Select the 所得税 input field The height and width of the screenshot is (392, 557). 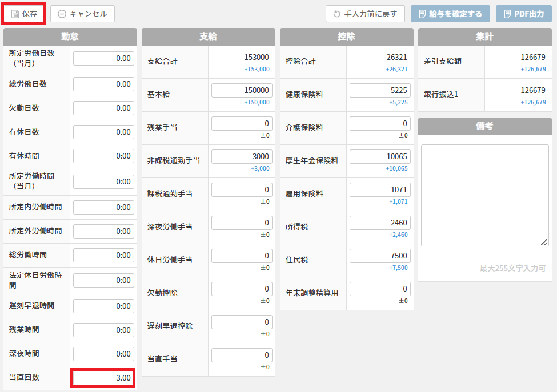[x=380, y=223]
